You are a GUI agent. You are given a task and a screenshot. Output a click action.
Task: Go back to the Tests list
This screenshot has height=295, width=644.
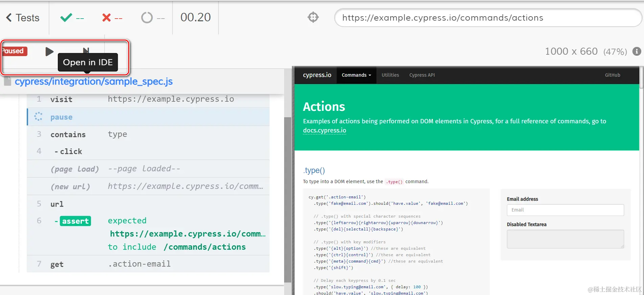(x=23, y=18)
